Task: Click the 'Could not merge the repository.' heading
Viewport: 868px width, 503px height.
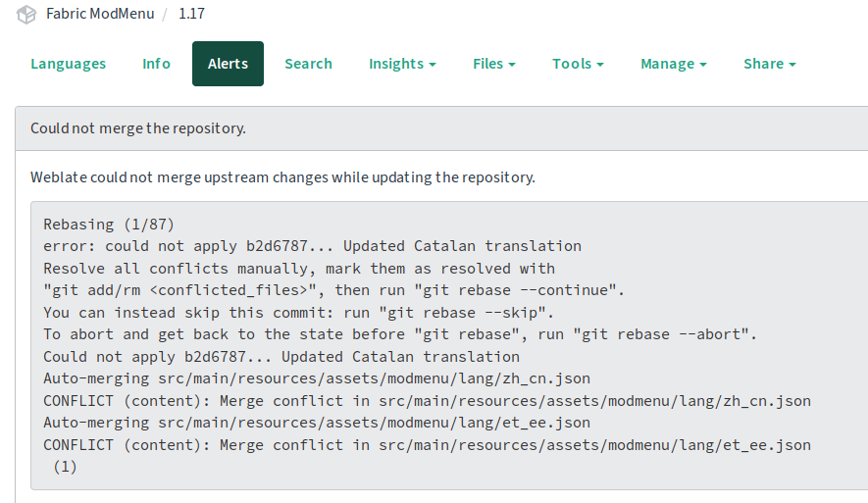Action: pyautogui.click(x=138, y=128)
